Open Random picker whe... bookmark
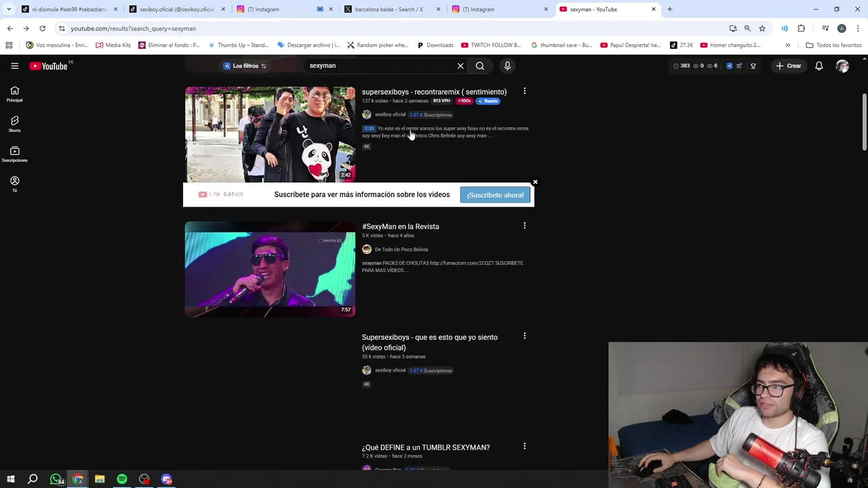Viewport: 868px width, 488px height. [x=377, y=45]
